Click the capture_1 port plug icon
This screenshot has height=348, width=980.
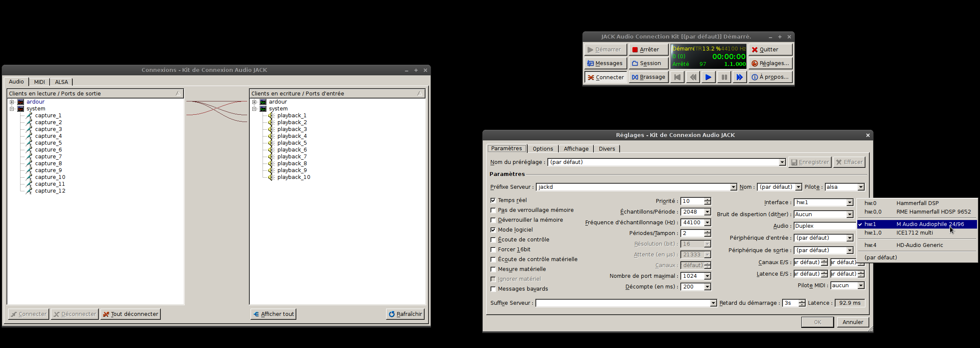click(29, 116)
